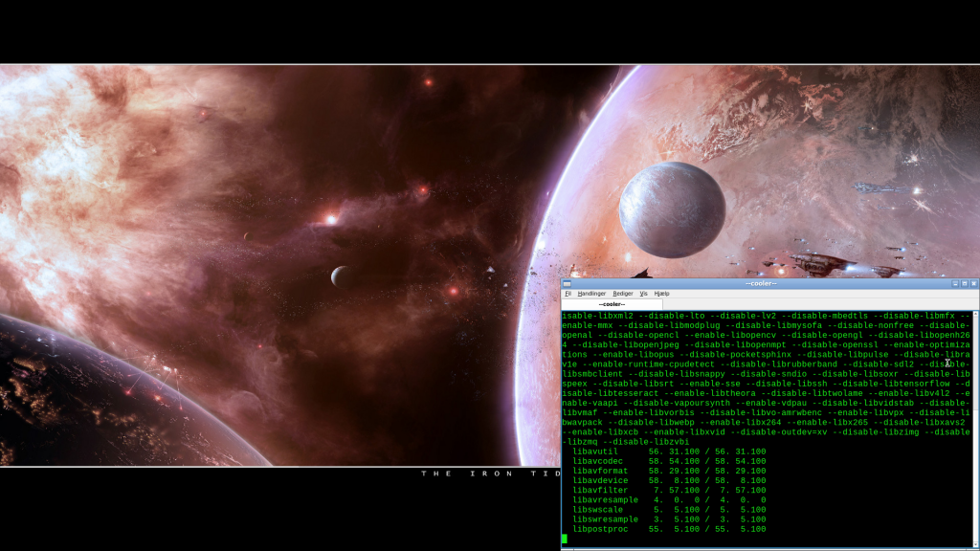Open the Rediger menu
Viewport: 980px width, 551px height.
623,294
